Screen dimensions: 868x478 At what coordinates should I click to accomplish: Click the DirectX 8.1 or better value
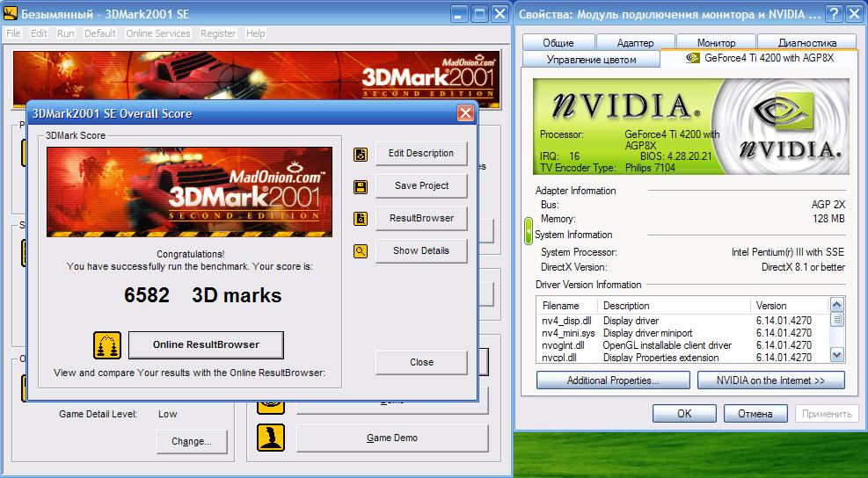803,267
